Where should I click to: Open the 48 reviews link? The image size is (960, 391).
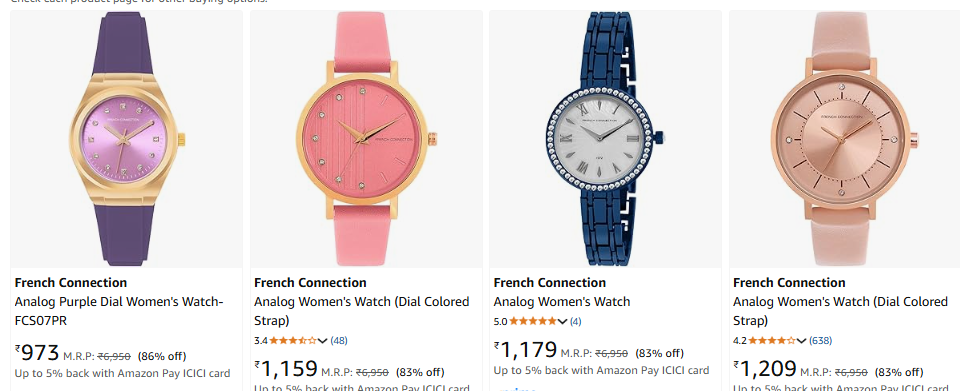pyautogui.click(x=339, y=341)
